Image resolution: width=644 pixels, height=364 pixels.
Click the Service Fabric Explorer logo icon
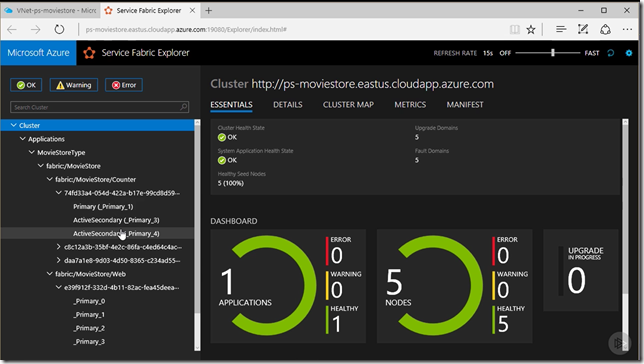[89, 53]
